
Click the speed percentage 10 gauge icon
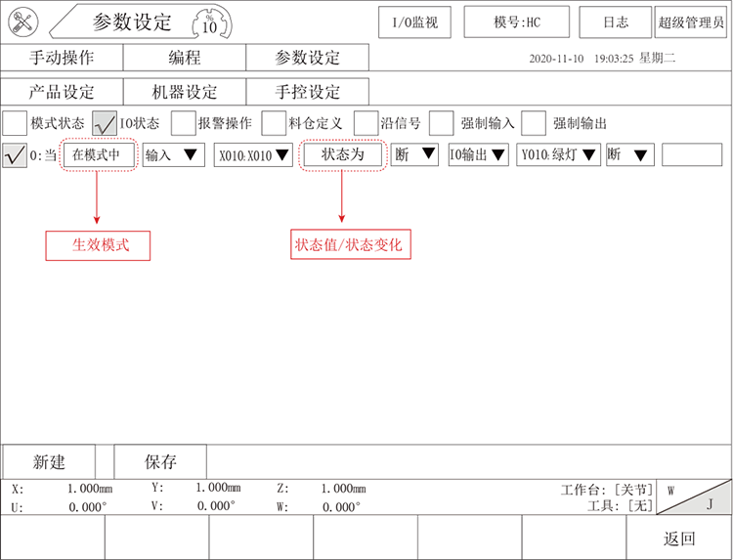(x=209, y=22)
